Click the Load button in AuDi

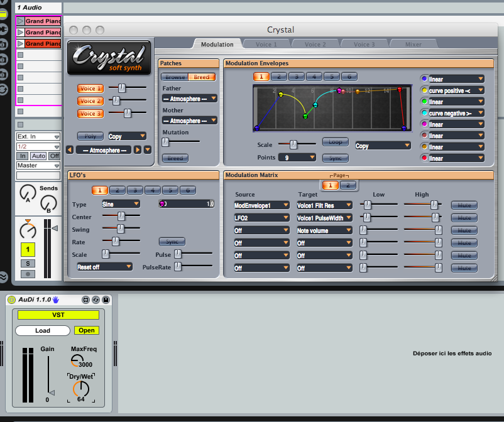[x=43, y=330]
